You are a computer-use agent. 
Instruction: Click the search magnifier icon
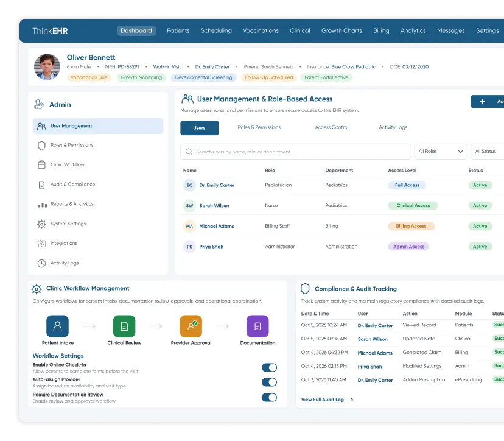tap(189, 152)
